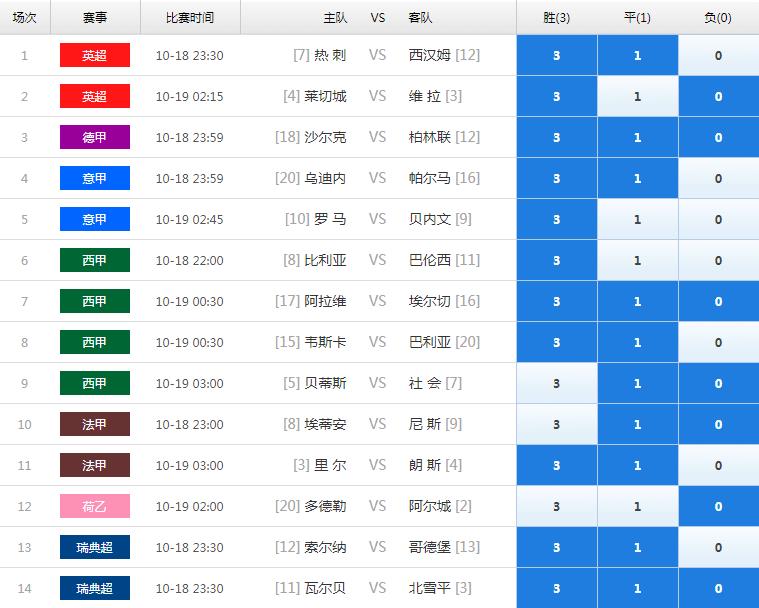Toggle loss (0) for match 10 埃蒂安 vs 尼斯
The width and height of the screenshot is (759, 608).
719,424
